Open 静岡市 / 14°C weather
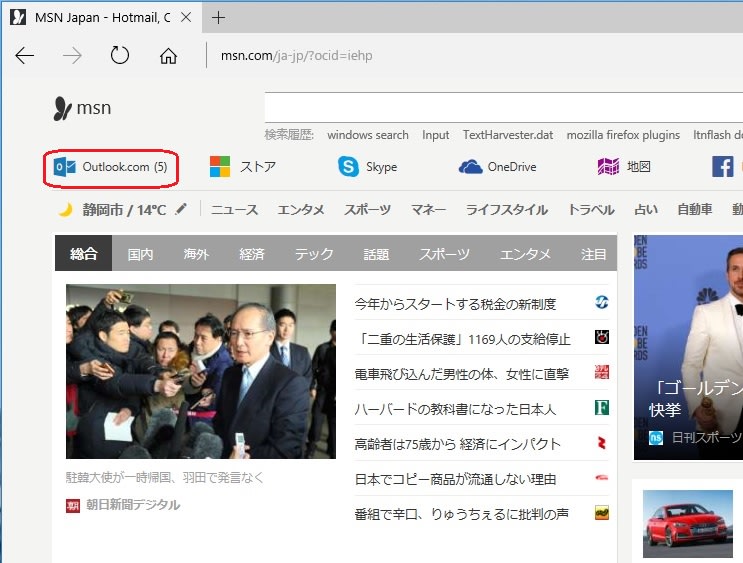743x563 pixels. [x=124, y=209]
